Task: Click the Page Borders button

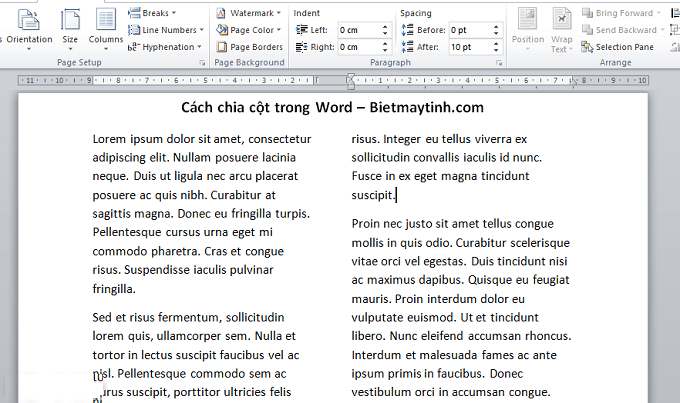Action: 250,47
